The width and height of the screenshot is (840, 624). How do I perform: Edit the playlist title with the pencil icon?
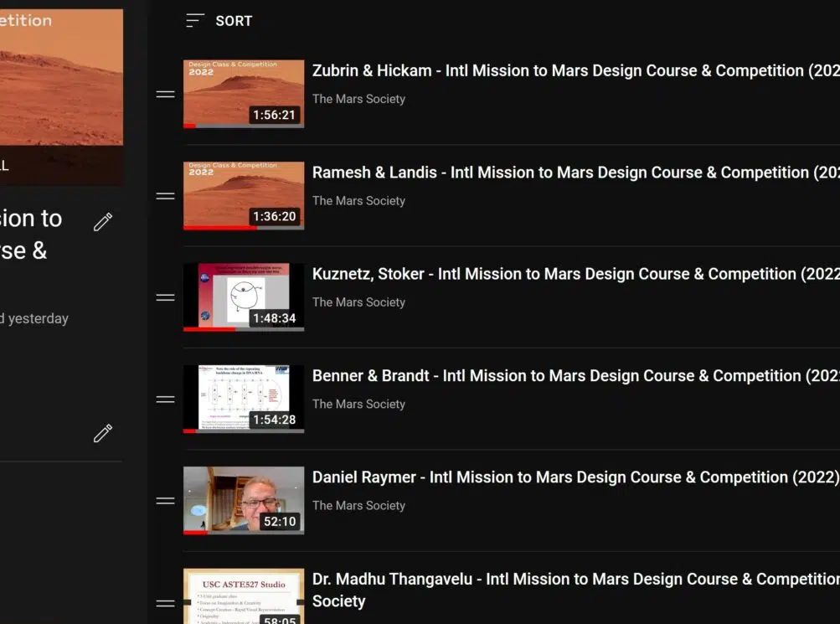click(103, 222)
